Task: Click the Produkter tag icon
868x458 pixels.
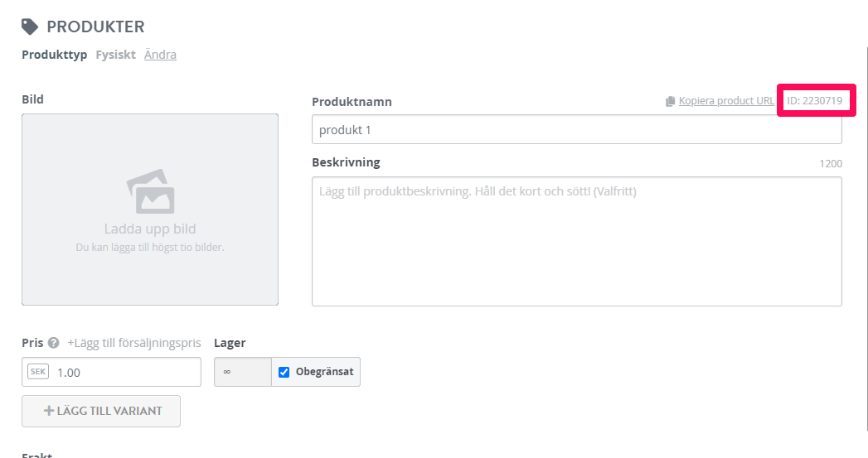Action: (x=29, y=27)
